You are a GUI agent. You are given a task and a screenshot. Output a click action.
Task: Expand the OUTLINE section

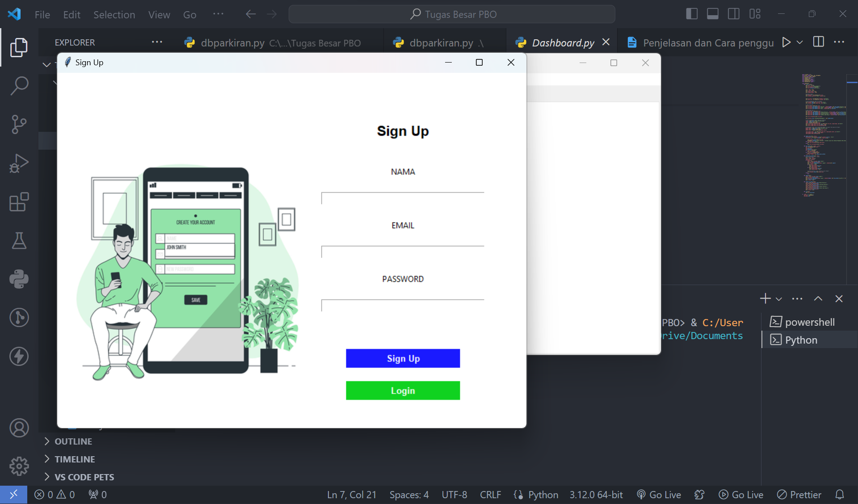pyautogui.click(x=73, y=441)
